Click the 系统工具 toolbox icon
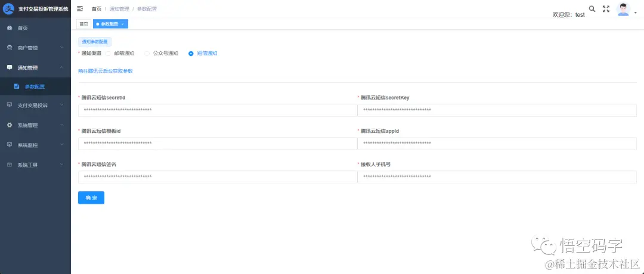Screen dimensions: 644x274 pyautogui.click(x=10, y=165)
